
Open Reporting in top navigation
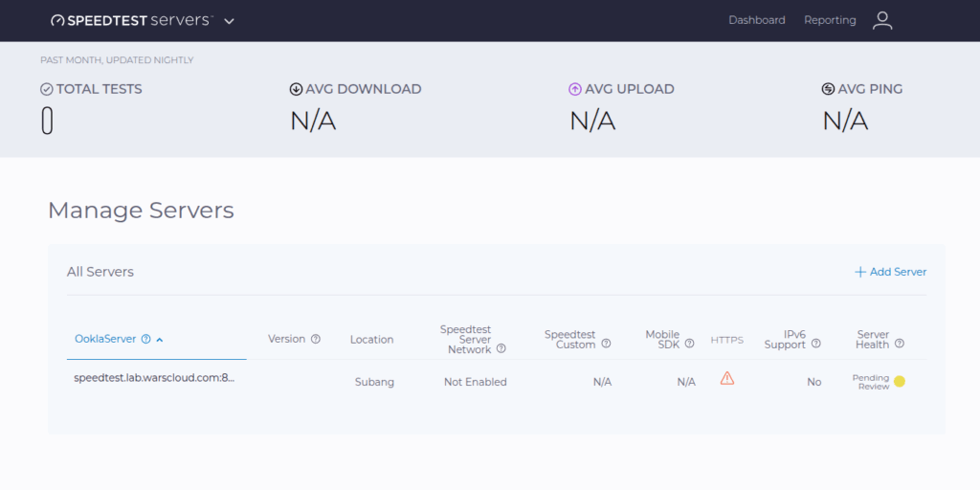click(x=830, y=21)
